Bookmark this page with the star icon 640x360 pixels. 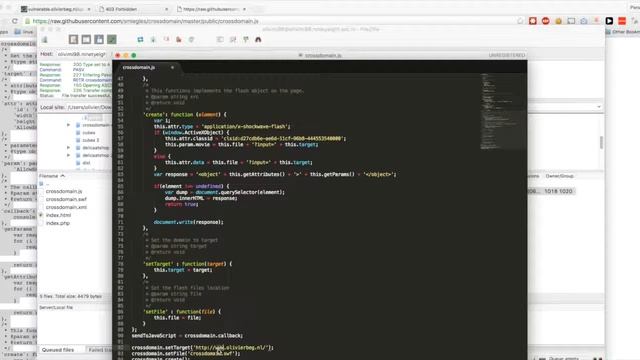tap(520, 21)
